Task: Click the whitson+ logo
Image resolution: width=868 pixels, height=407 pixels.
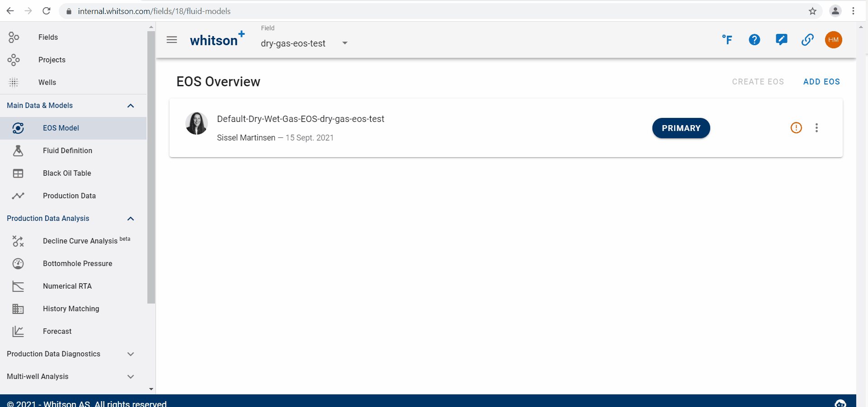Action: coord(217,39)
